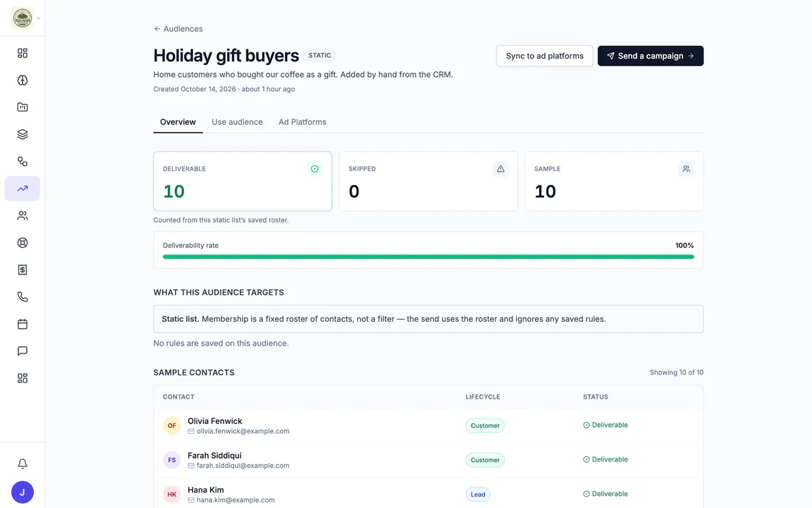The image size is (812, 508).
Task: Switch to the Overview tab
Action: pos(178,122)
